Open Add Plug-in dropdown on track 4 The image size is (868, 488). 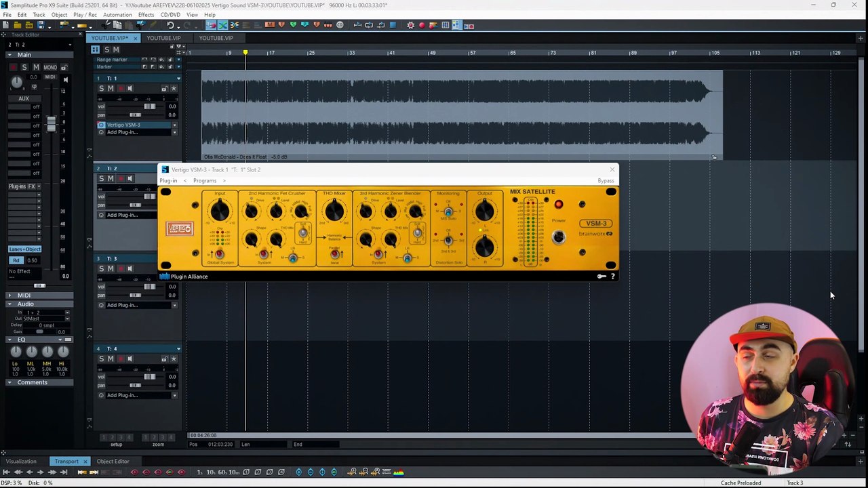click(174, 395)
